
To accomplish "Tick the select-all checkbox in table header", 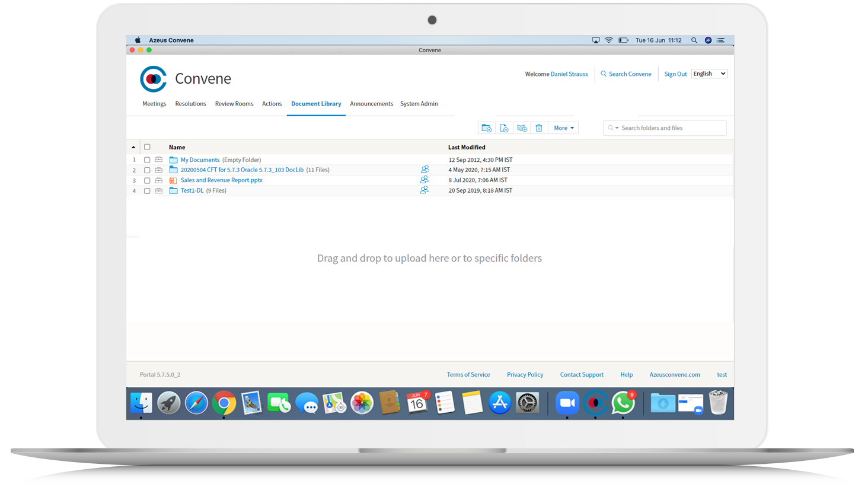I will pyautogui.click(x=147, y=147).
